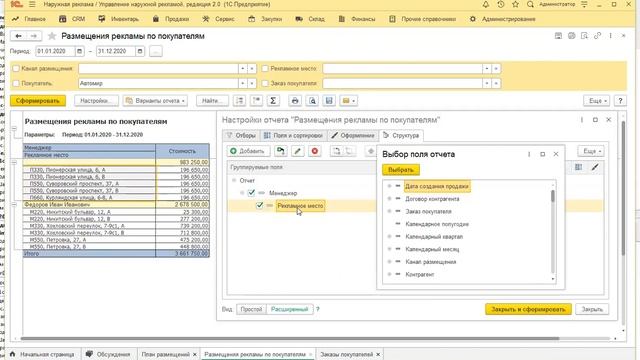The height and width of the screenshot is (360, 640).
Task: Click the copy grouping icon in structure toolbar
Action: [x=336, y=151]
